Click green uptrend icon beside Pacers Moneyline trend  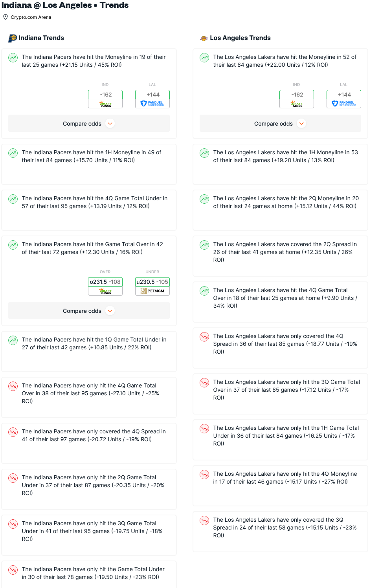(x=13, y=58)
